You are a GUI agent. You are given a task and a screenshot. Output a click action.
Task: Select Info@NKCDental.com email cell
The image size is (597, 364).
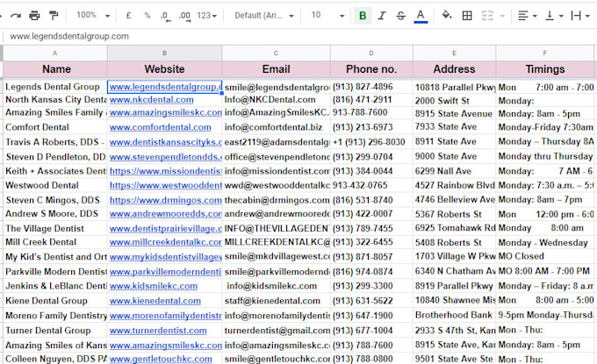click(276, 100)
